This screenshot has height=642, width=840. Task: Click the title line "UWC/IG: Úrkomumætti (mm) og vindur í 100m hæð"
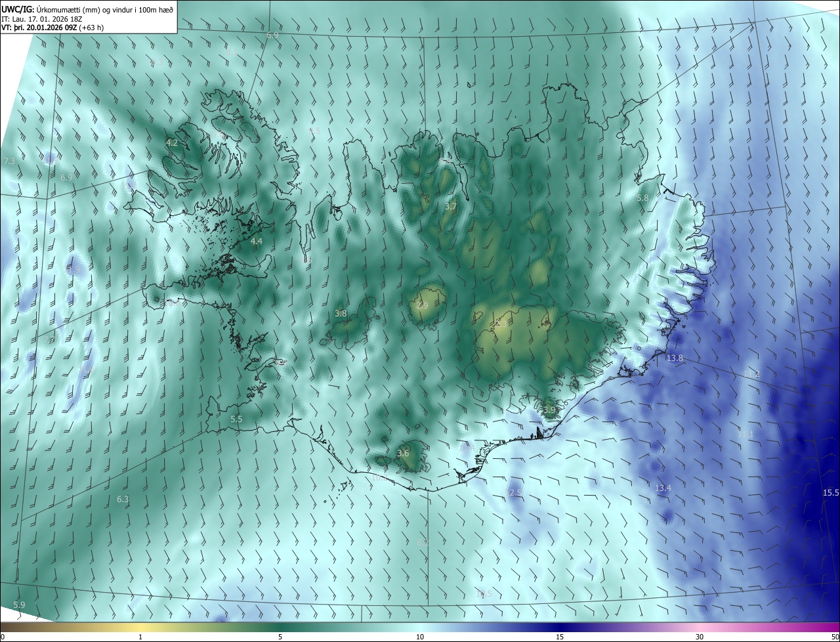point(87,9)
